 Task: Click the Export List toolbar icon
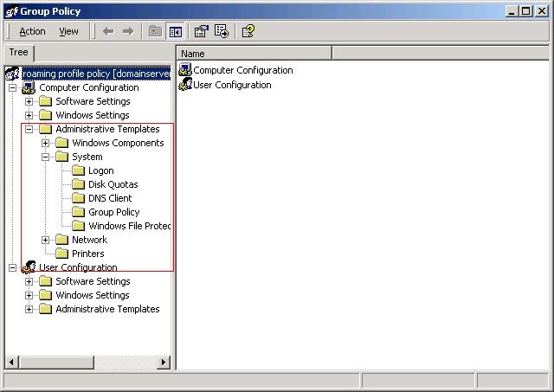tap(222, 31)
